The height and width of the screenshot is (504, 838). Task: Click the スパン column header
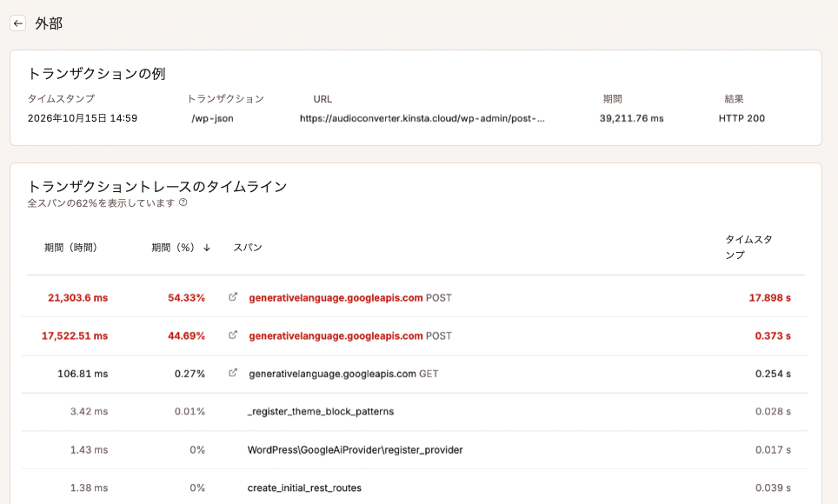tap(248, 248)
